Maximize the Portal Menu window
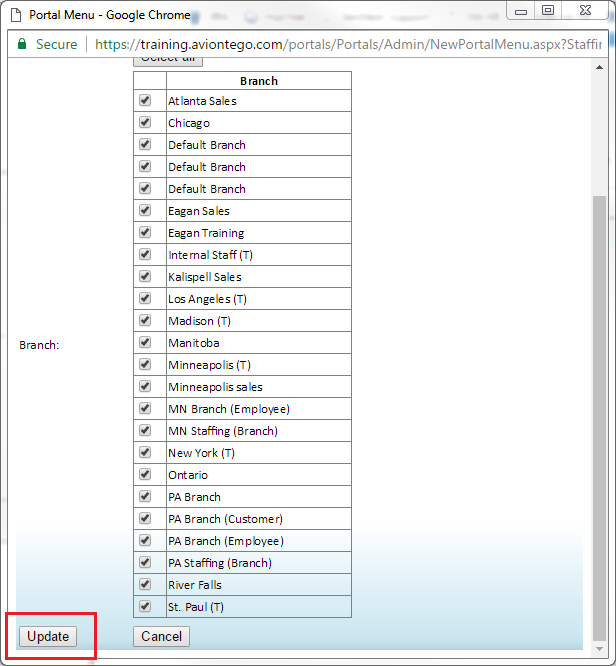Screen dimensions: 616x666 548,11
